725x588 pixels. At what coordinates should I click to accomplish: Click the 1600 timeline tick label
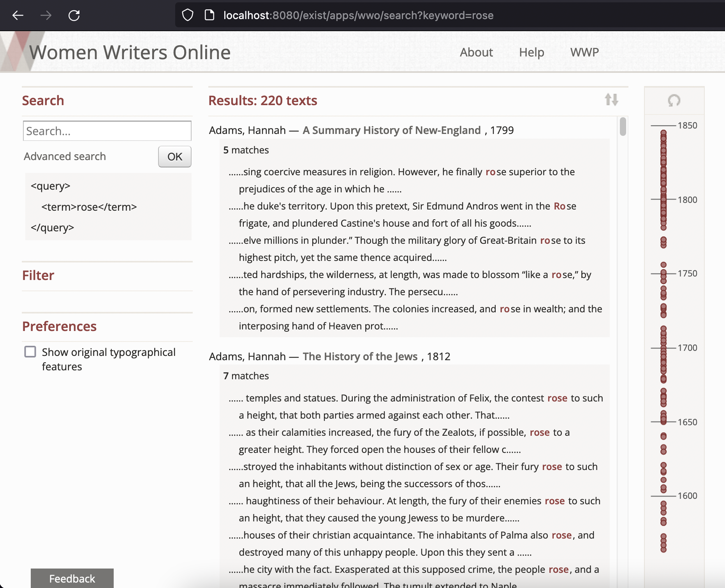coord(687,496)
